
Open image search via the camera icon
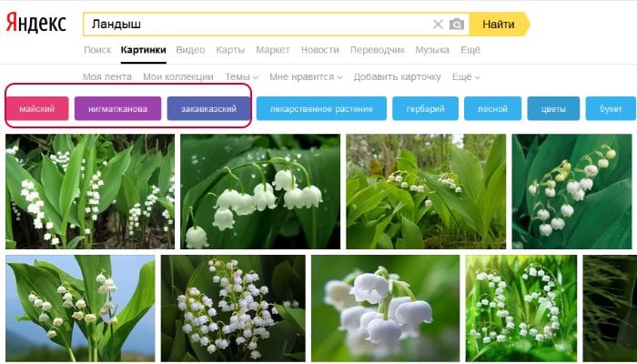[457, 25]
